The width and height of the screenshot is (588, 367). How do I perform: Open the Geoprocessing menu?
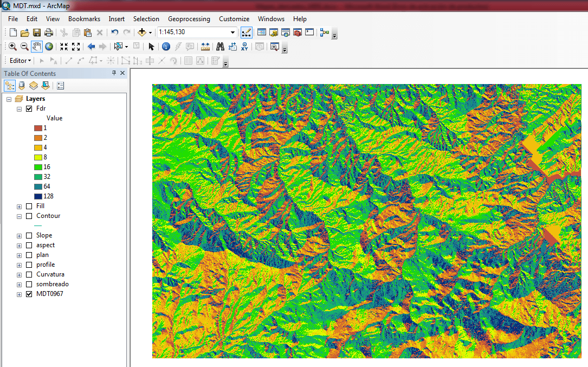point(189,19)
